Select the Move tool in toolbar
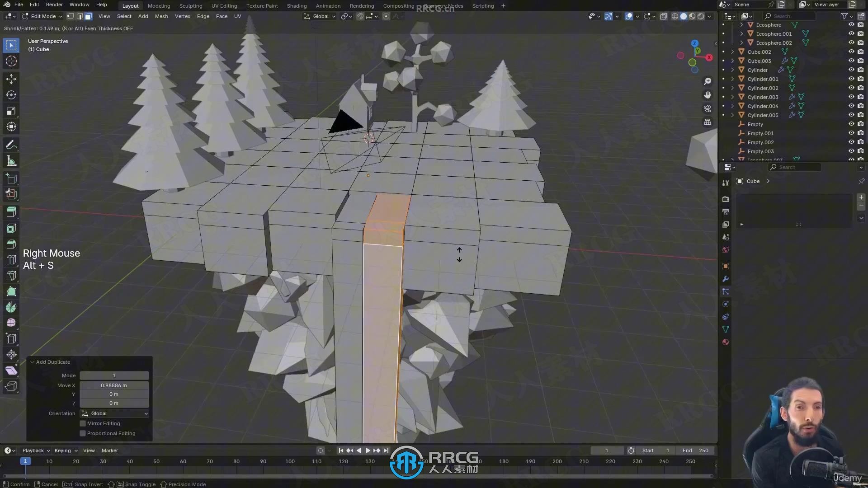This screenshot has width=868, height=488. (x=11, y=78)
